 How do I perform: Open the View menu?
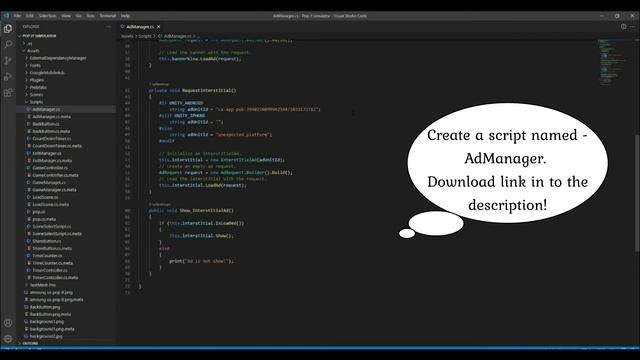pyautogui.click(x=66, y=16)
